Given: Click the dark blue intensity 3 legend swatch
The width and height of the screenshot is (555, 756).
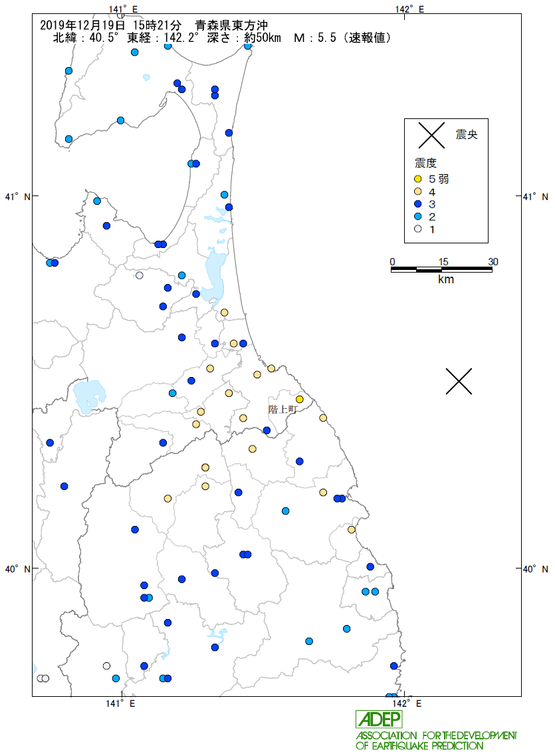Looking at the screenshot, I should tap(417, 204).
